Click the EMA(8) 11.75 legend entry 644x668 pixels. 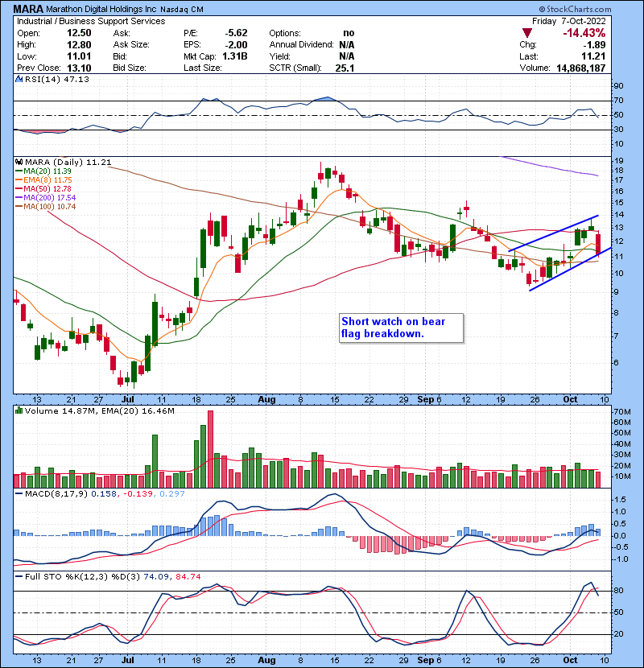[47, 180]
